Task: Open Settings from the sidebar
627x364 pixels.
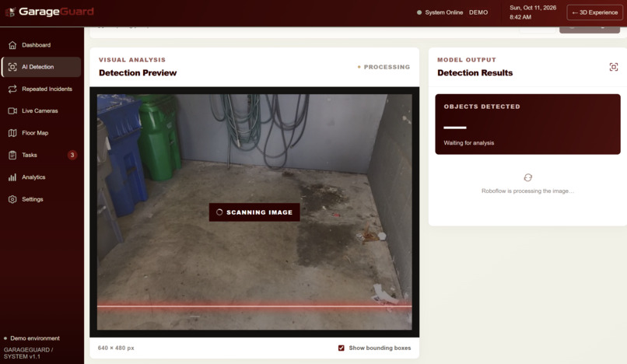Action: (41, 199)
